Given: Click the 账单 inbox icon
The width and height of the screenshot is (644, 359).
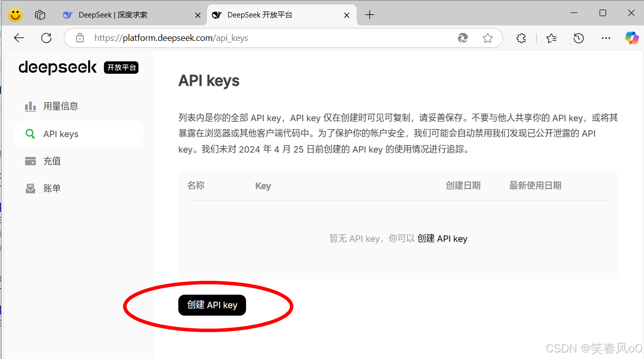Looking at the screenshot, I should coord(30,188).
